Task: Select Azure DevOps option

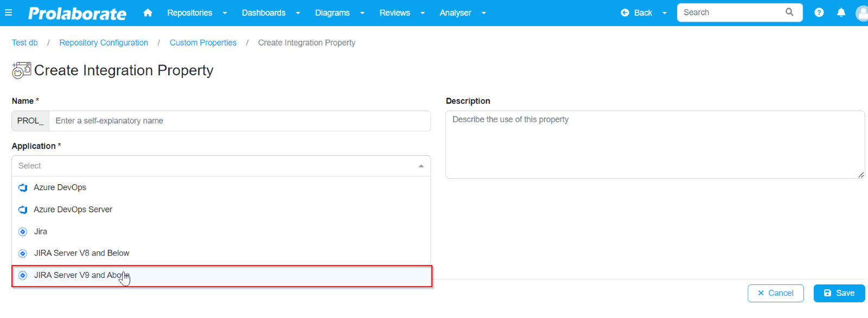Action: click(x=221, y=187)
